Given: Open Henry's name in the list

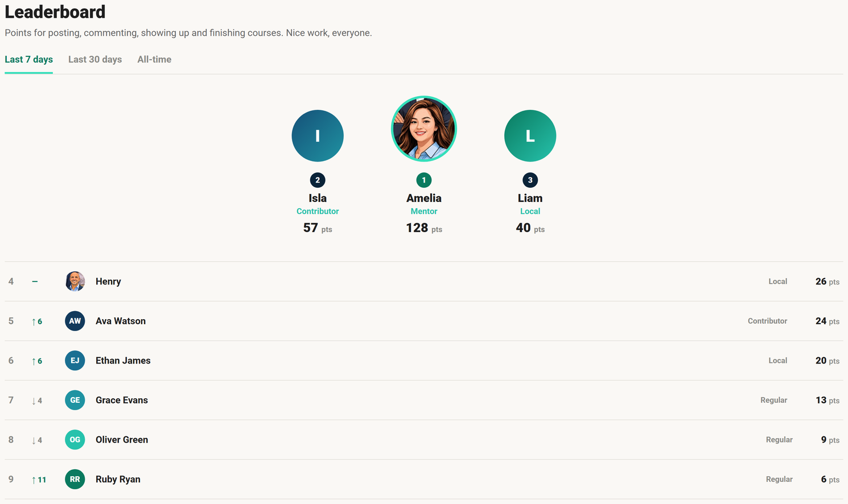Looking at the screenshot, I should pyautogui.click(x=108, y=282).
